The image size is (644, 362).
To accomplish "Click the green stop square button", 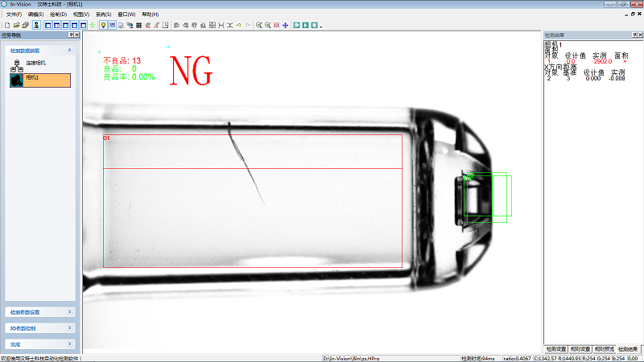I will pyautogui.click(x=314, y=25).
